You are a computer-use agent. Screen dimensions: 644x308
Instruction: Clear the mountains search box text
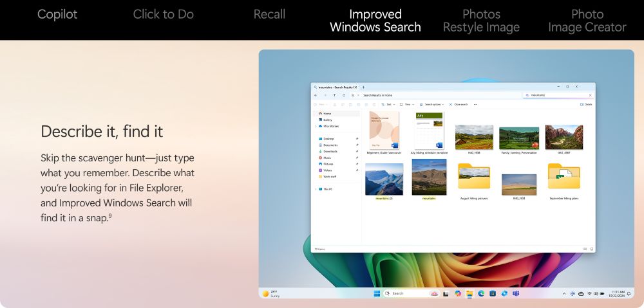(590, 95)
